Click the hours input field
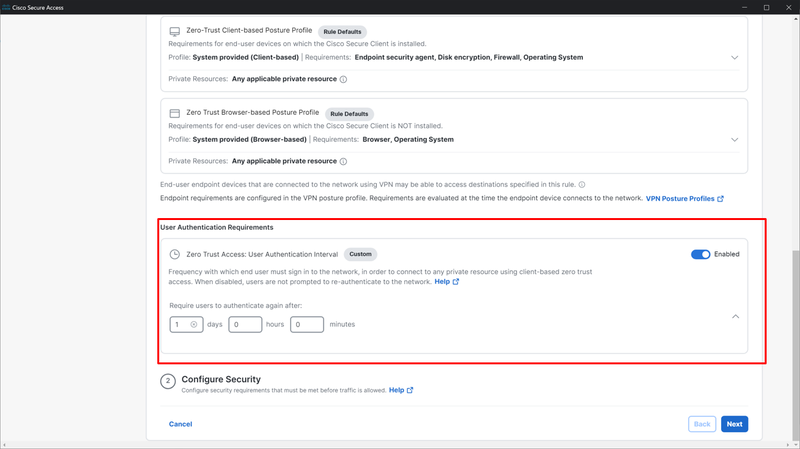The height and width of the screenshot is (449, 800). click(x=245, y=325)
